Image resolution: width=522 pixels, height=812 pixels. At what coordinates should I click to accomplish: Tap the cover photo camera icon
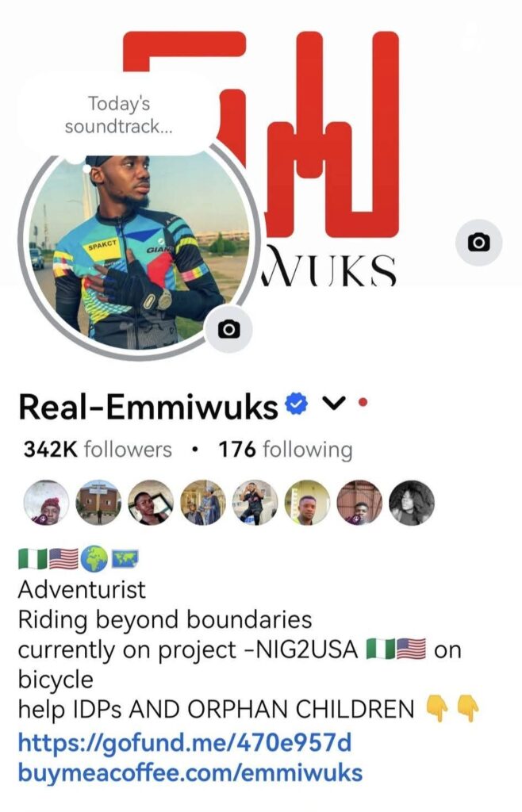pos(478,243)
